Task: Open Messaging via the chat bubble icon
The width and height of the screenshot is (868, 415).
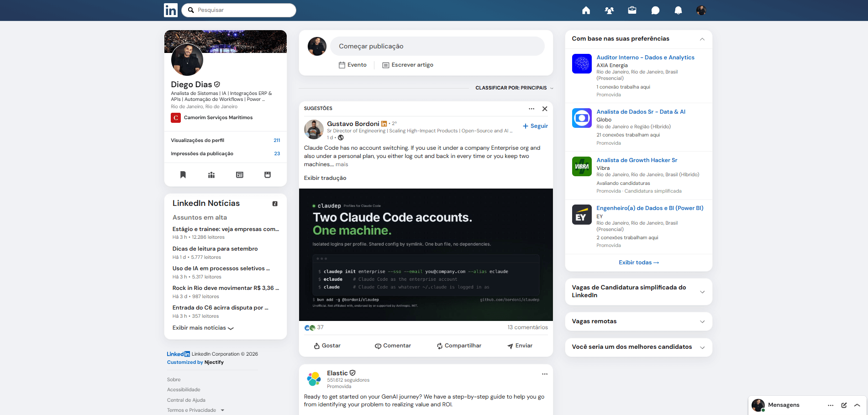Action: point(655,10)
